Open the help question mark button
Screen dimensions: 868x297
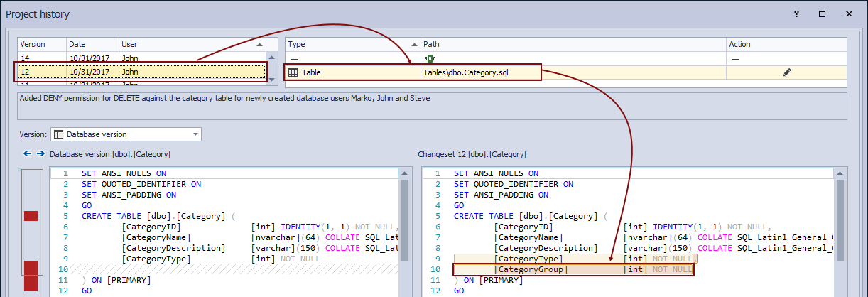(797, 14)
